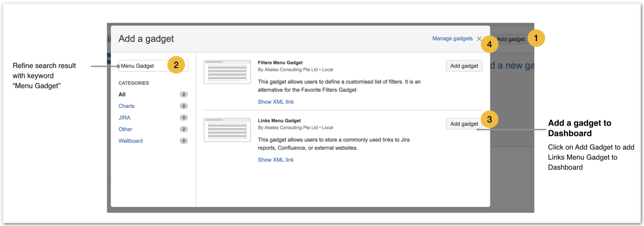Screen dimensions: 644x226
Task: Show XML link for Filters Menu Gadget
Action: pyautogui.click(x=276, y=102)
